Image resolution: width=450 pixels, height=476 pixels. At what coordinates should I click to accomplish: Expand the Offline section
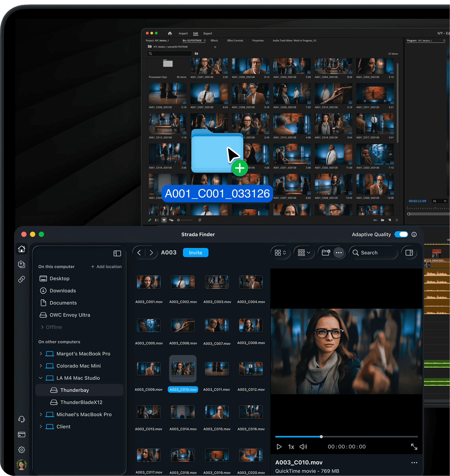coord(42,327)
